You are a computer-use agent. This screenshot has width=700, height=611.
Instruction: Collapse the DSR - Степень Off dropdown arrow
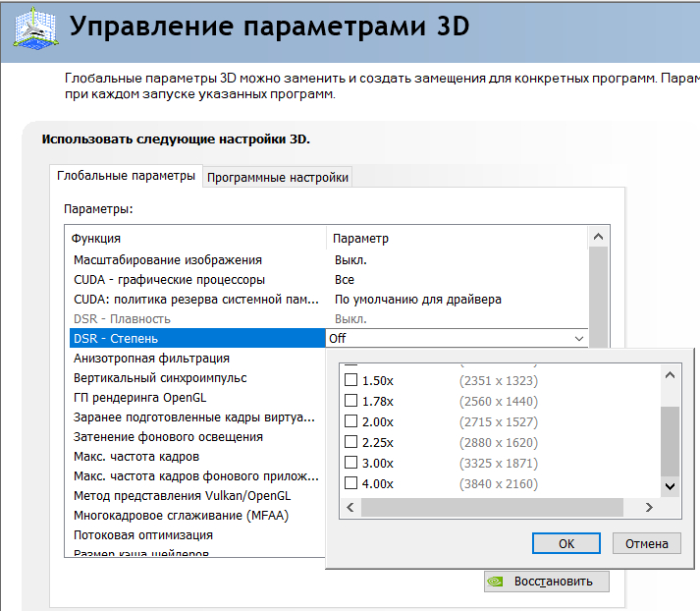tap(579, 339)
